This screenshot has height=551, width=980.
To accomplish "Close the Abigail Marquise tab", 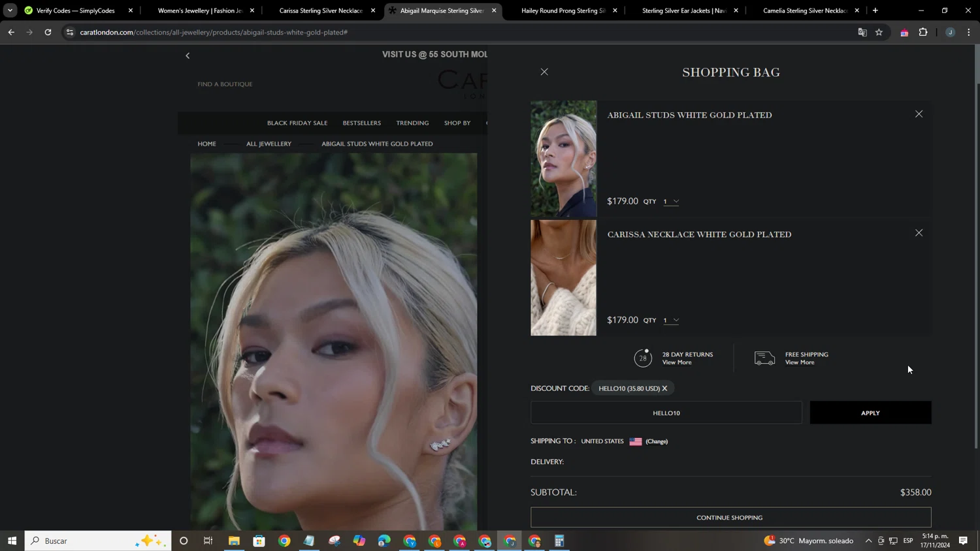I will [494, 10].
